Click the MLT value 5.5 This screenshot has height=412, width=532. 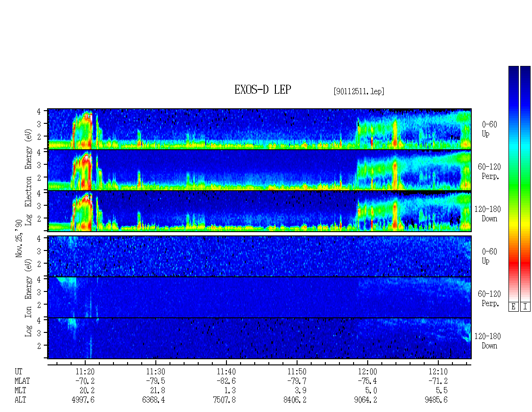[442, 391]
